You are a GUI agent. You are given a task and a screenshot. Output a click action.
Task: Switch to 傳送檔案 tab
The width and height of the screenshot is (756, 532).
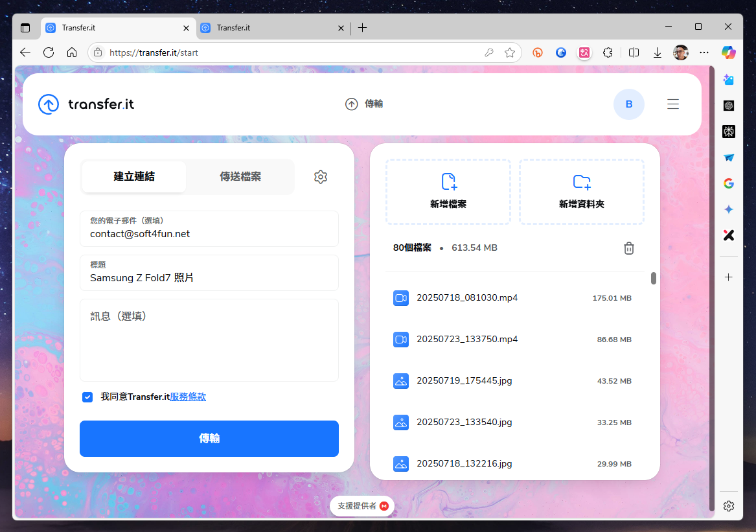click(240, 177)
